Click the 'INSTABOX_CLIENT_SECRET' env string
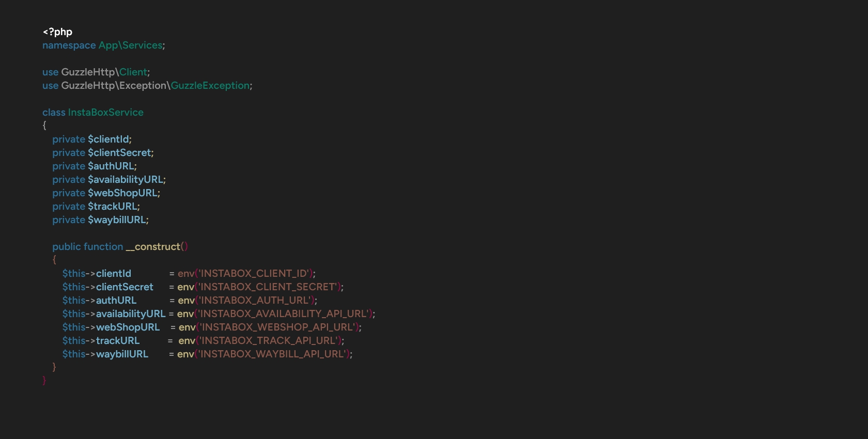868x439 pixels. coord(268,287)
